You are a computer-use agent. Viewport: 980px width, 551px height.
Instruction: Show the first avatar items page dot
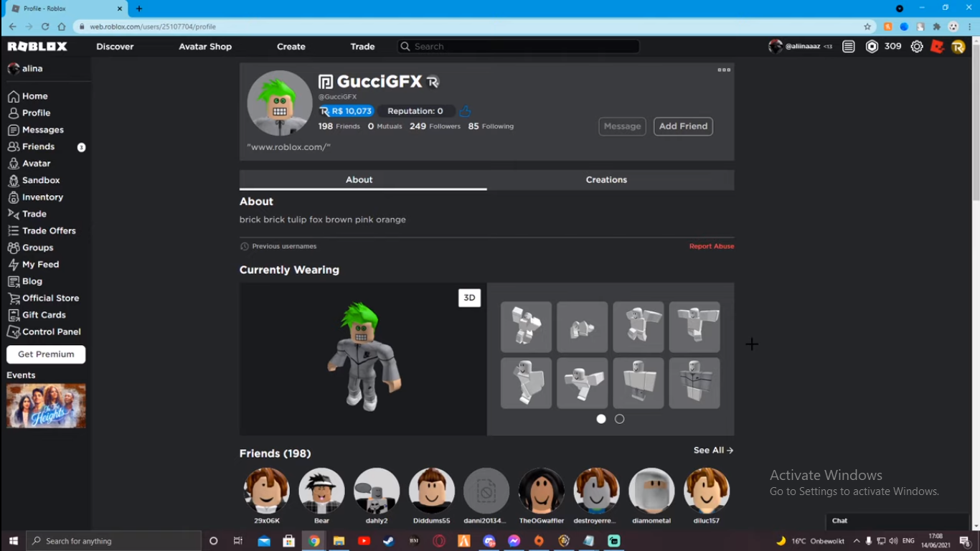(601, 419)
